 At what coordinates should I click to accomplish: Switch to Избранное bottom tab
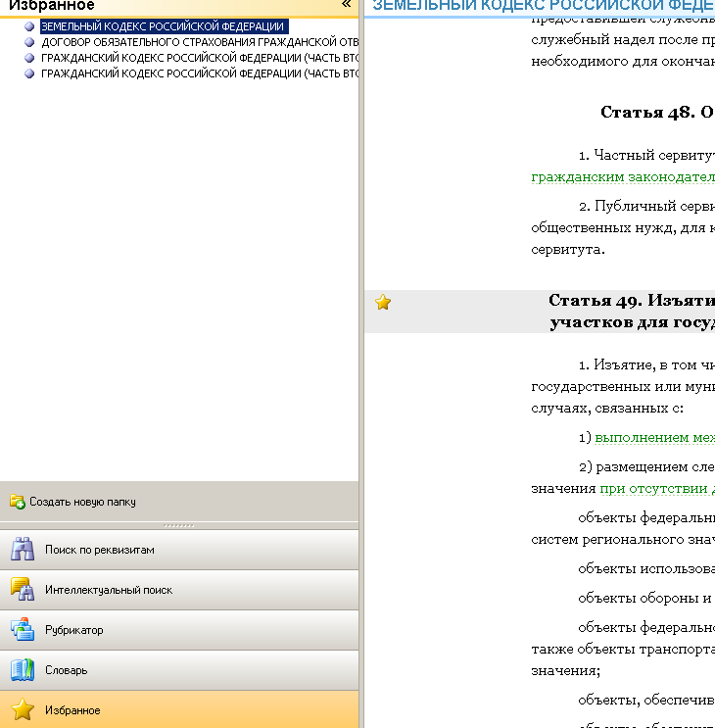coord(179,709)
